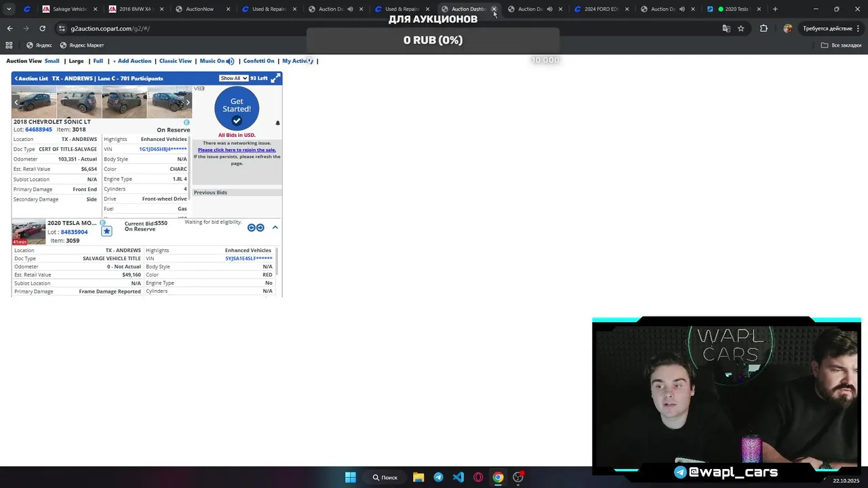
Task: Open the first Chevrolet Sonic photo thumbnail
Action: coord(34,102)
